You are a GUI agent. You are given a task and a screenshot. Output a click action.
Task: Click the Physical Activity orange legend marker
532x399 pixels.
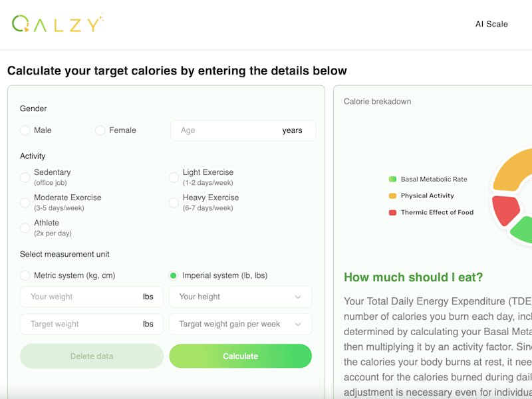pyautogui.click(x=392, y=196)
